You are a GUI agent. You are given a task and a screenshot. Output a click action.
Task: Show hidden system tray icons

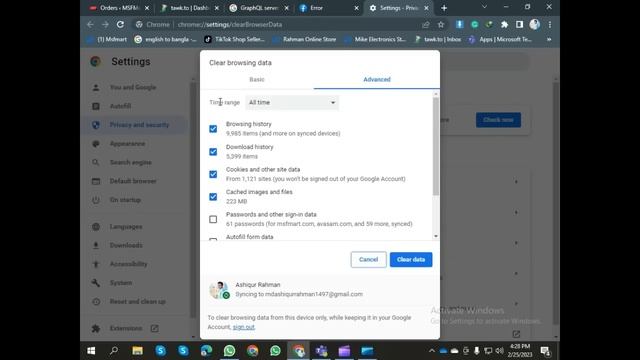431,351
